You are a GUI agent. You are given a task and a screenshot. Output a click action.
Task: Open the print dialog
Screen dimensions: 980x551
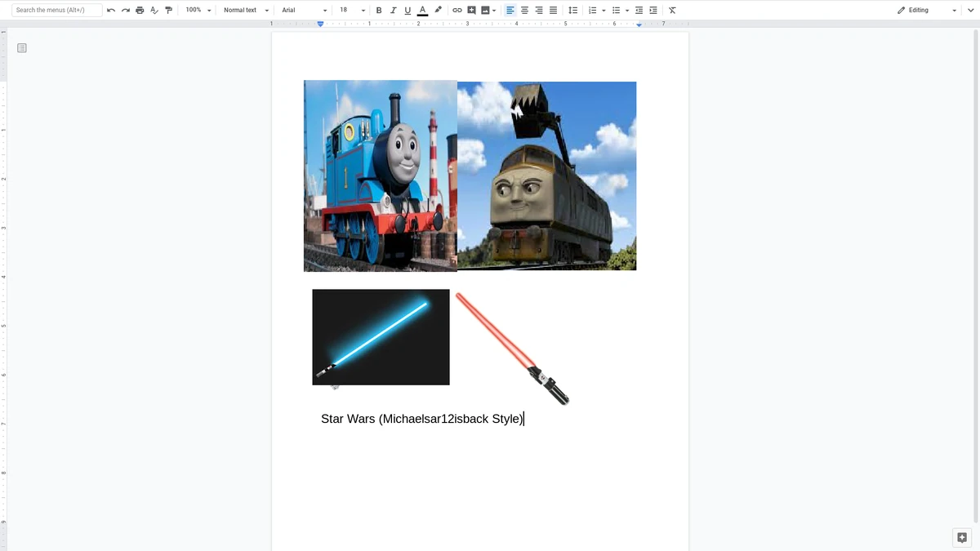coord(140,10)
